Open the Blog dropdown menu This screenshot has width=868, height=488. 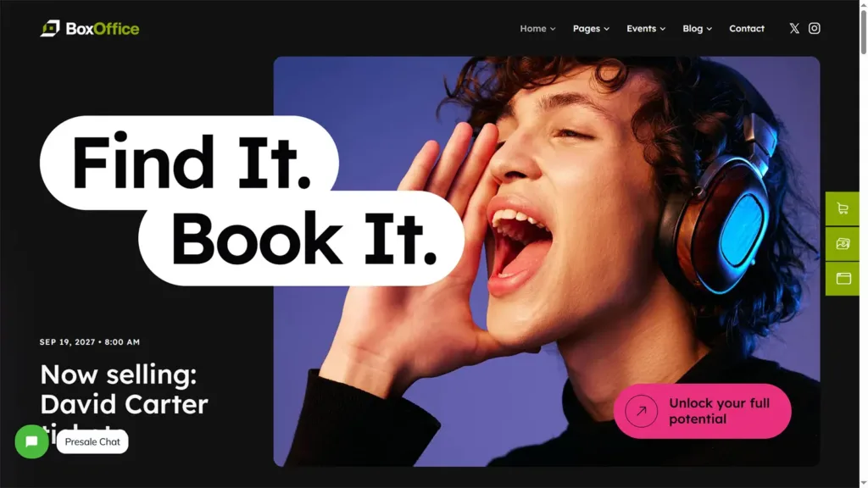(697, 28)
